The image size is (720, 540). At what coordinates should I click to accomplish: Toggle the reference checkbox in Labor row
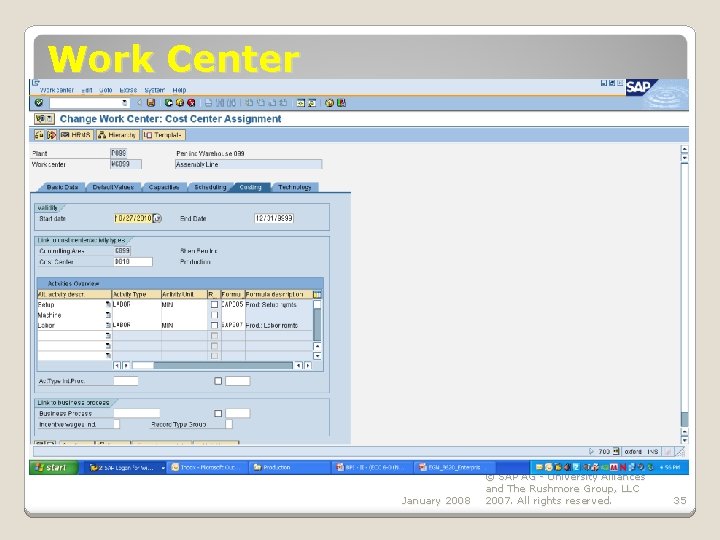coord(214,325)
